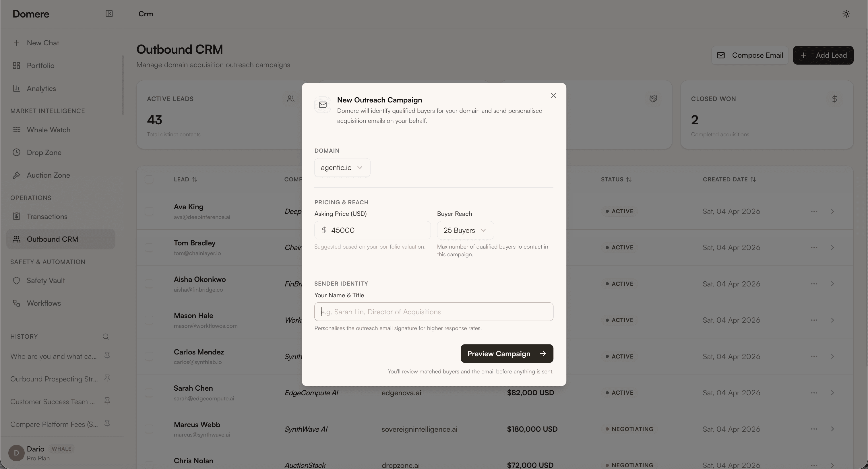Focus the Your Name & Title field

coord(434,312)
